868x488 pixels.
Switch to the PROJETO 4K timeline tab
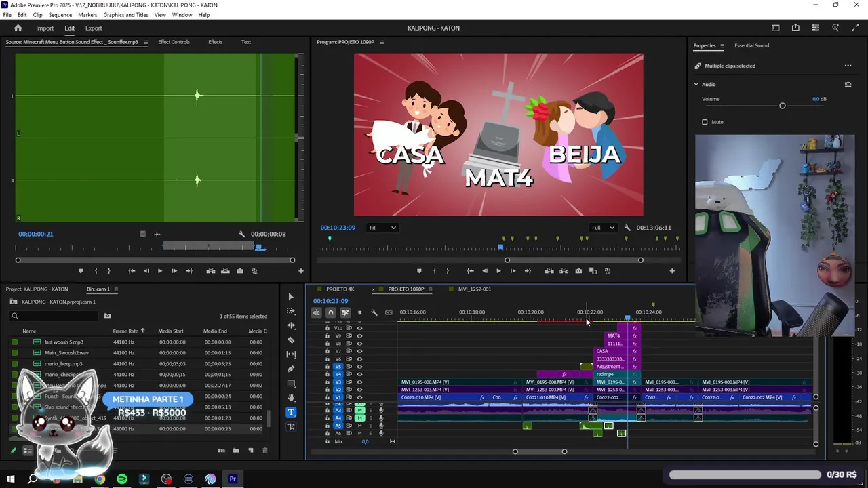tap(340, 289)
